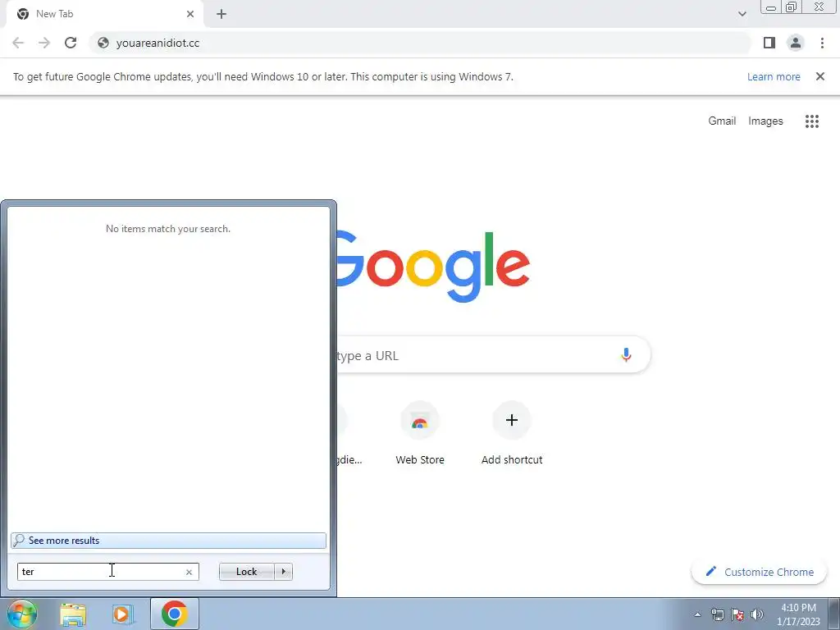This screenshot has width=840, height=630.
Task: Open the Chrome three-dot menu
Action: [822, 43]
